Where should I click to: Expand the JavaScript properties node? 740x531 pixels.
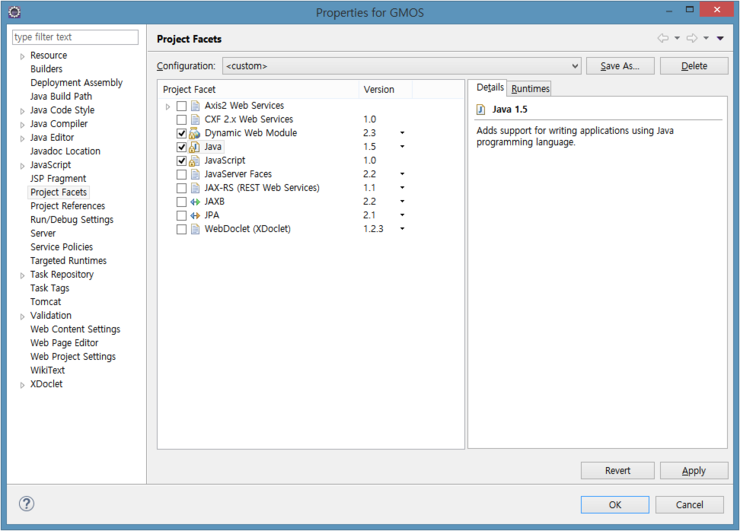22,166
